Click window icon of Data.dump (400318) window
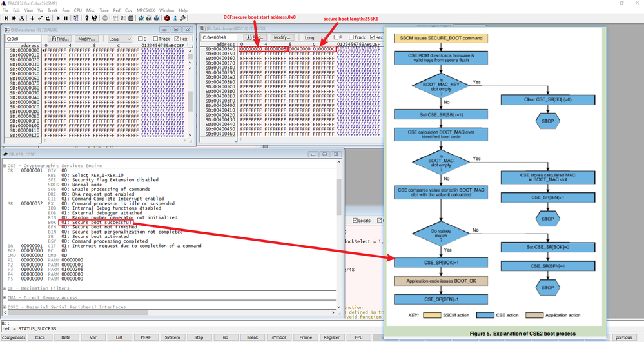Image resolution: width=644 pixels, height=342 pixels. pos(203,28)
